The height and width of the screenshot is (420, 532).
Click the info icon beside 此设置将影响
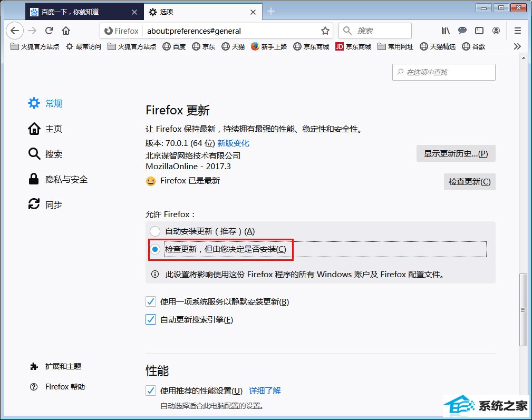[155, 274]
